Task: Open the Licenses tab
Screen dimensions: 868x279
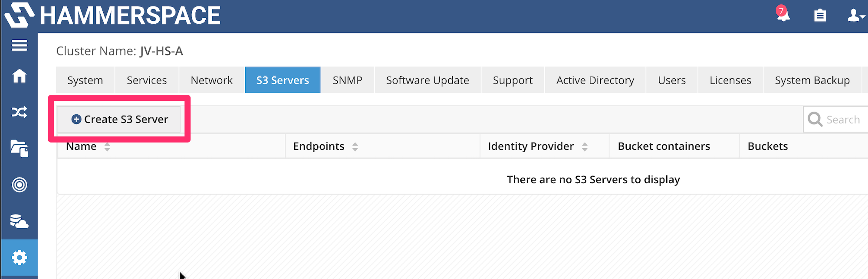Action: pos(730,80)
